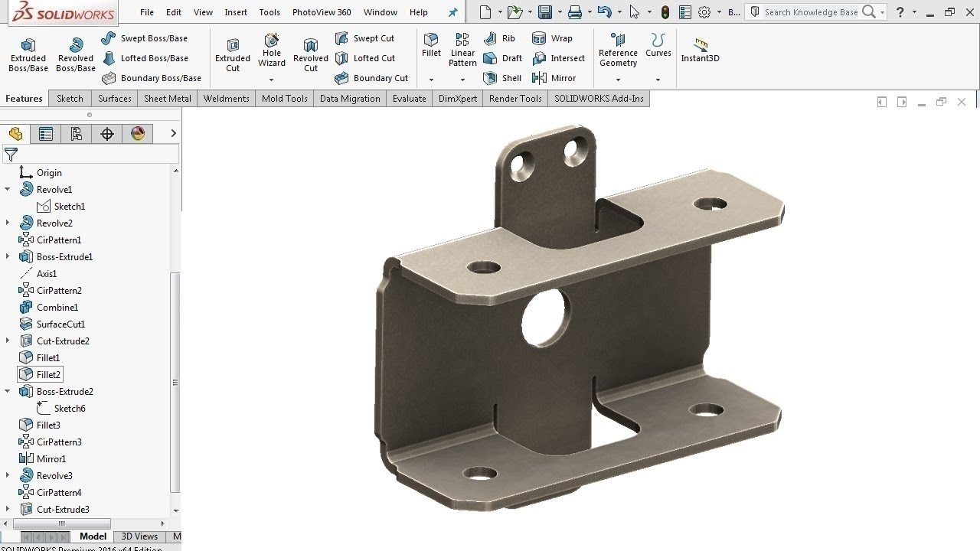The image size is (980, 551).
Task: Open PropertyManager tab in side panel
Action: tap(46, 134)
